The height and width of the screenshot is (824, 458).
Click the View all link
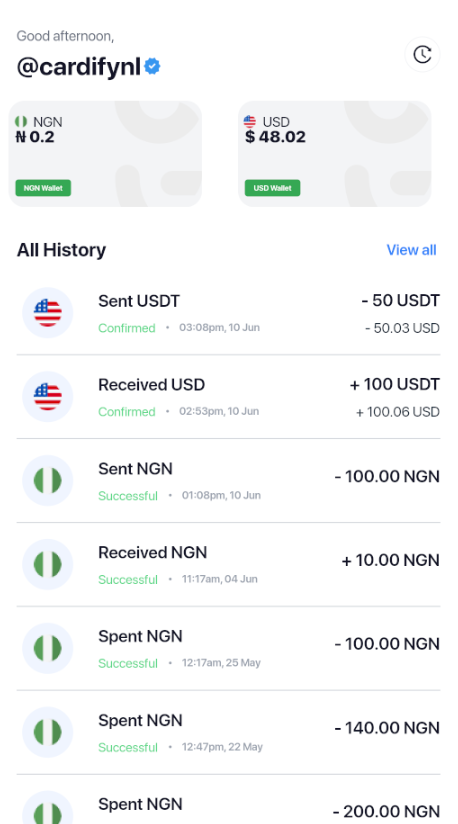[x=411, y=250]
